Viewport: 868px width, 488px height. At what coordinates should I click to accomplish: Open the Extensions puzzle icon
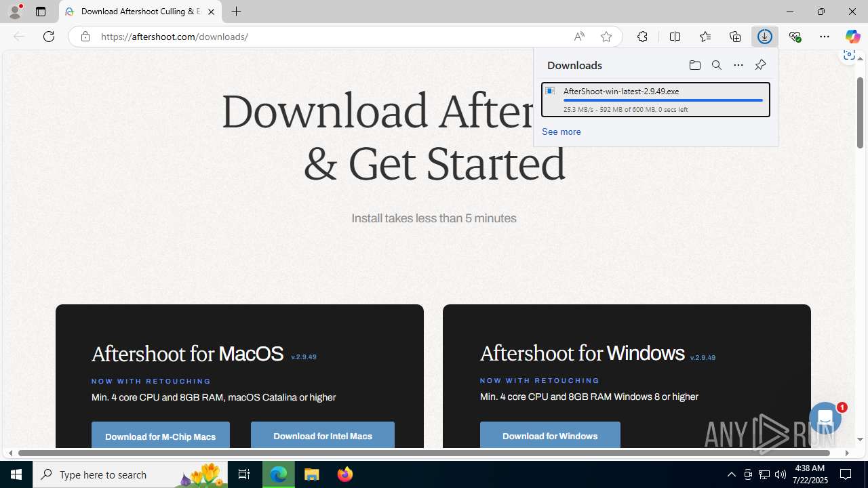(642, 37)
